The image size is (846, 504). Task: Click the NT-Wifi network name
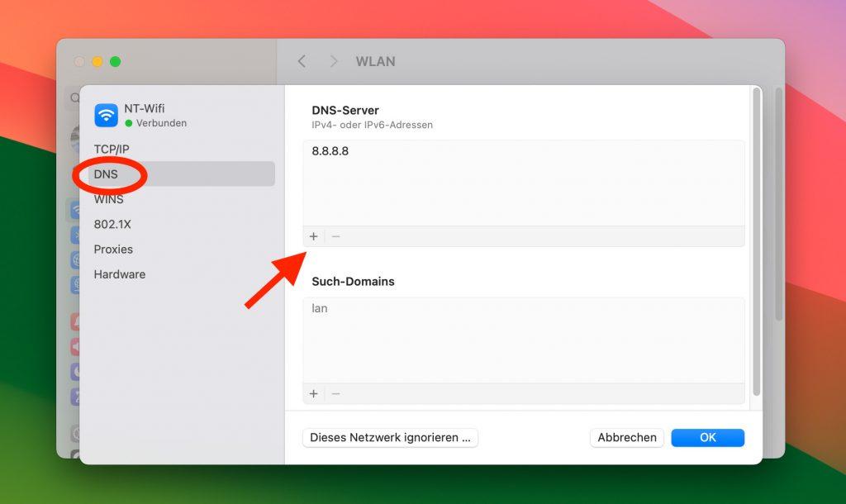(145, 108)
